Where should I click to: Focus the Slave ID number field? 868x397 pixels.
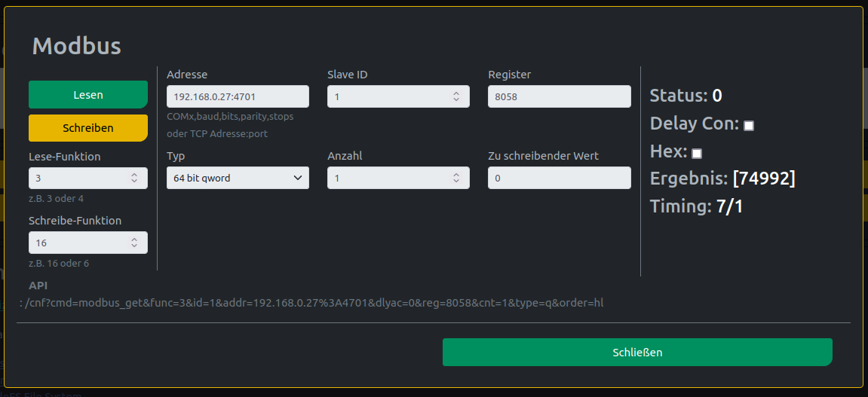coord(399,96)
